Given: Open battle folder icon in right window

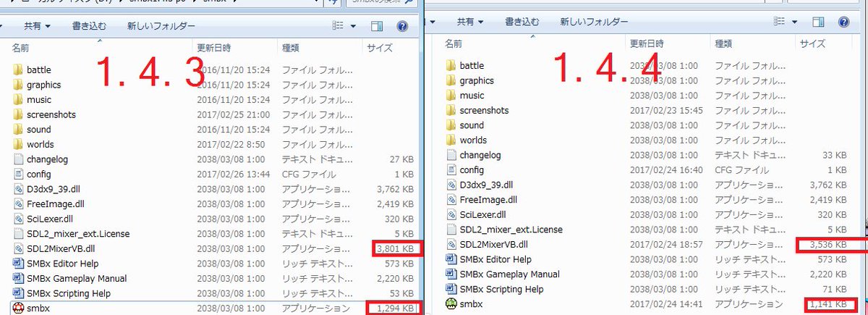Looking at the screenshot, I should coord(451,66).
